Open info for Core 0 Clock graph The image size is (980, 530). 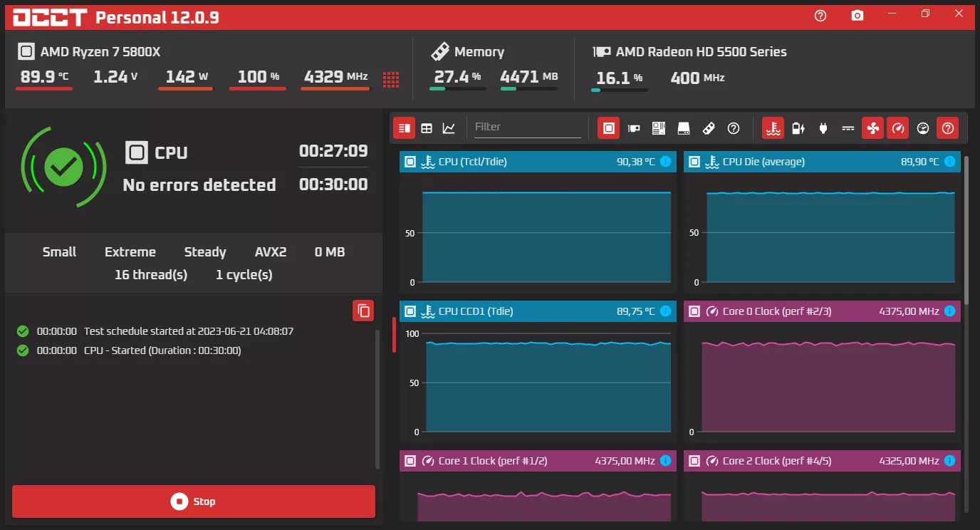click(949, 311)
